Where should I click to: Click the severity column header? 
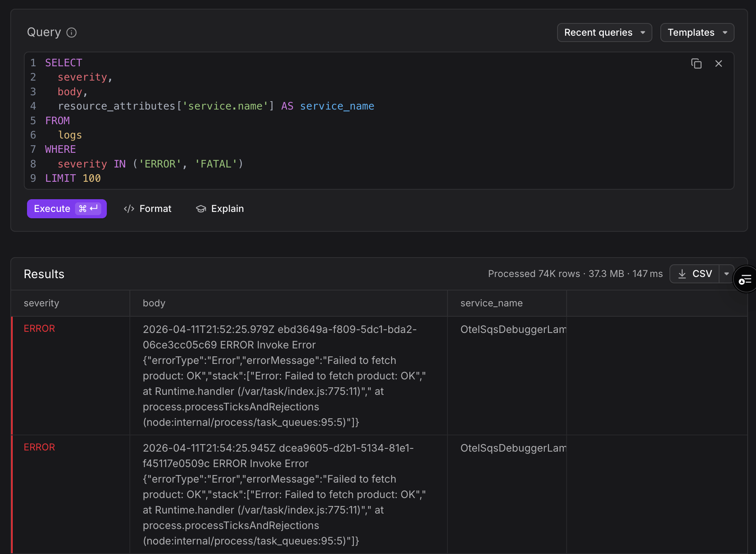[x=41, y=303]
